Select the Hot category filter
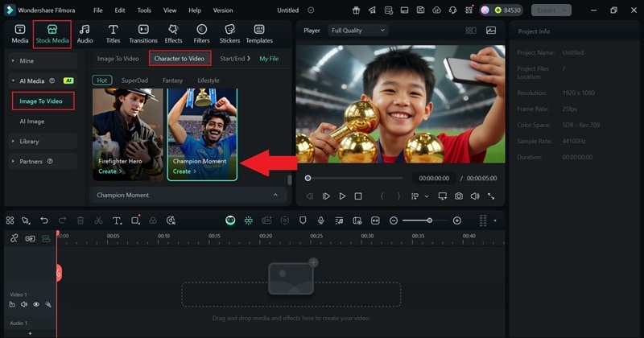The height and width of the screenshot is (338, 644). (102, 80)
